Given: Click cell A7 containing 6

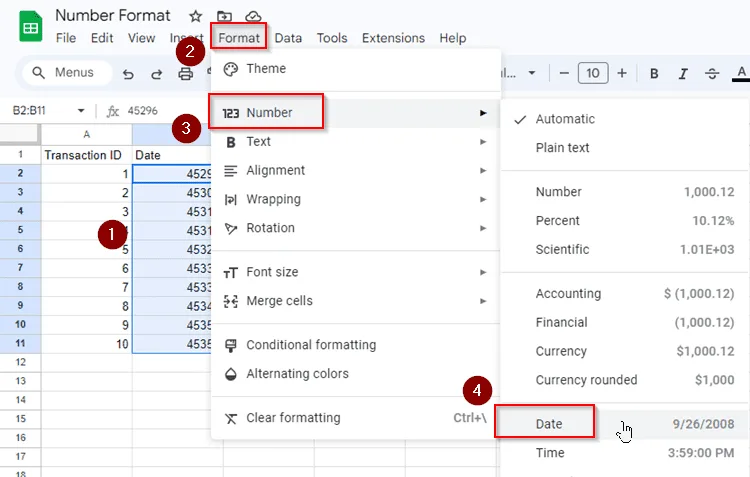Looking at the screenshot, I should coord(87,268).
